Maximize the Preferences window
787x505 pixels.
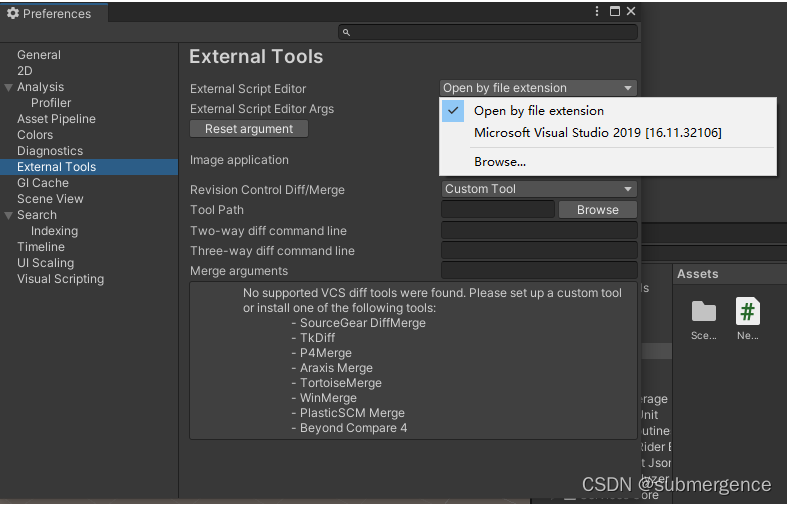(x=615, y=12)
